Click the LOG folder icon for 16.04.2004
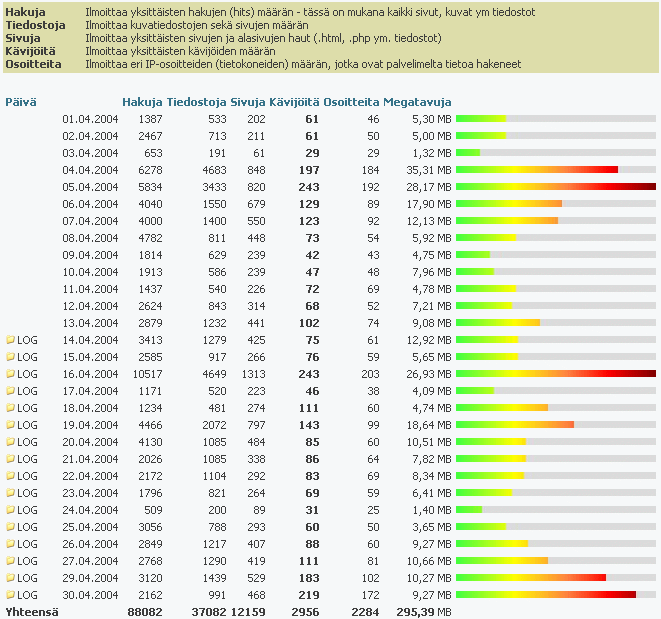Viewport: 661px width, 619px height. (11, 374)
